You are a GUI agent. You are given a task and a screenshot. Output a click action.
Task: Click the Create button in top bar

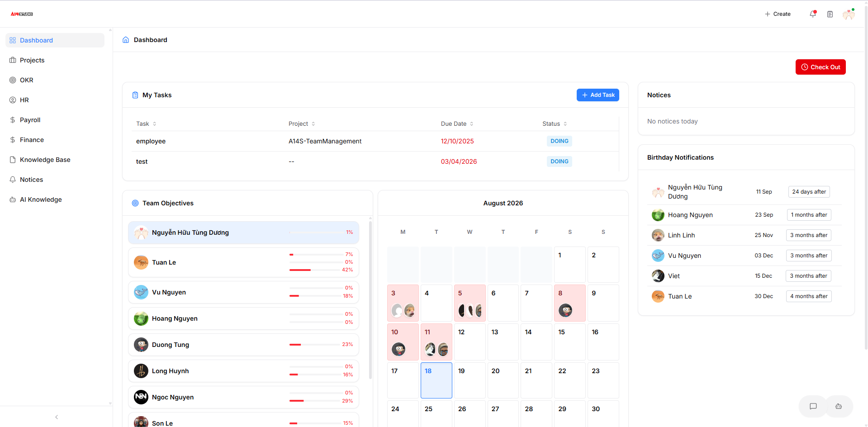(778, 14)
